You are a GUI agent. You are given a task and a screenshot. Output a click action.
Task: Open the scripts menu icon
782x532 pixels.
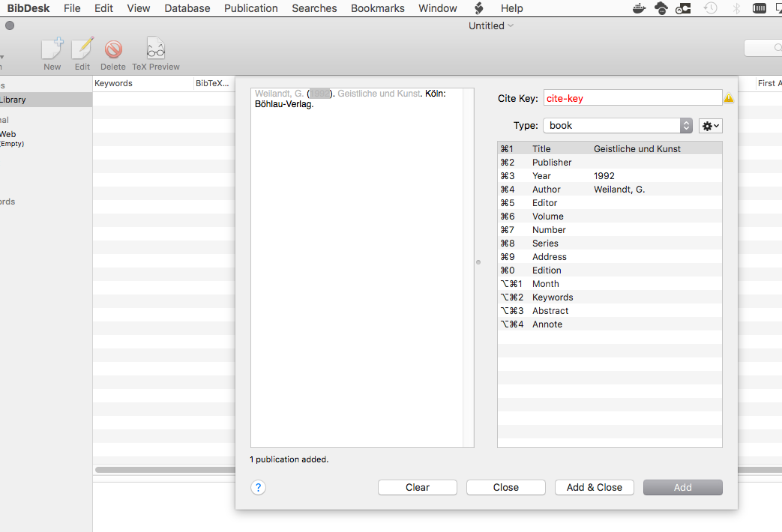(479, 8)
